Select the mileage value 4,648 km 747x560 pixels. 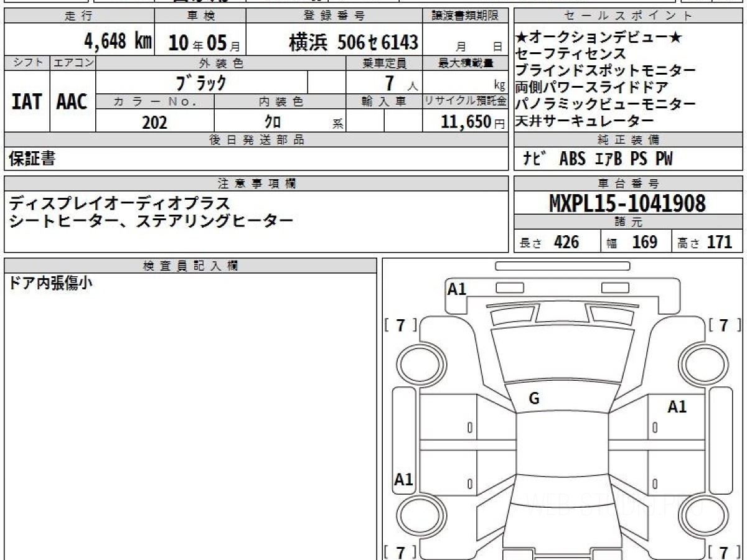coord(118,42)
